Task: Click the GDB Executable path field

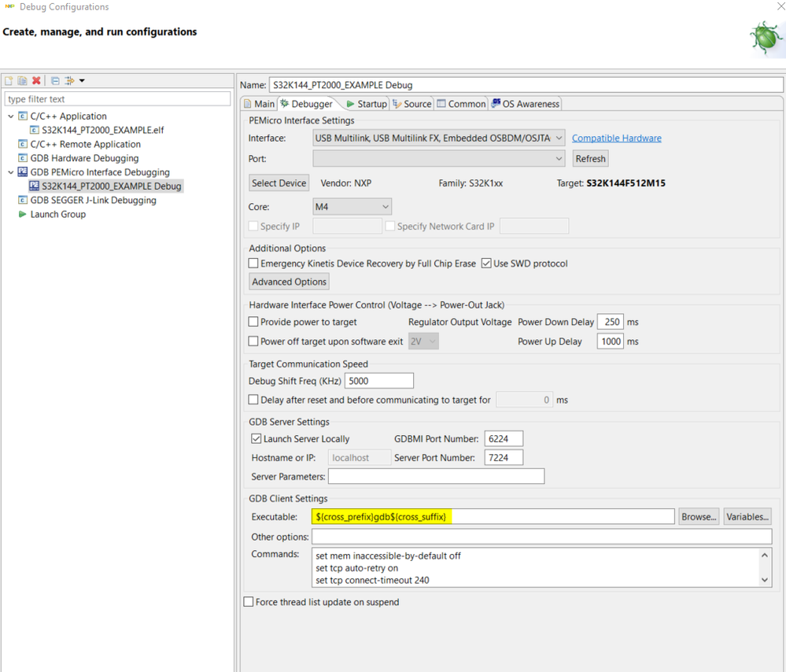Action: (x=493, y=516)
